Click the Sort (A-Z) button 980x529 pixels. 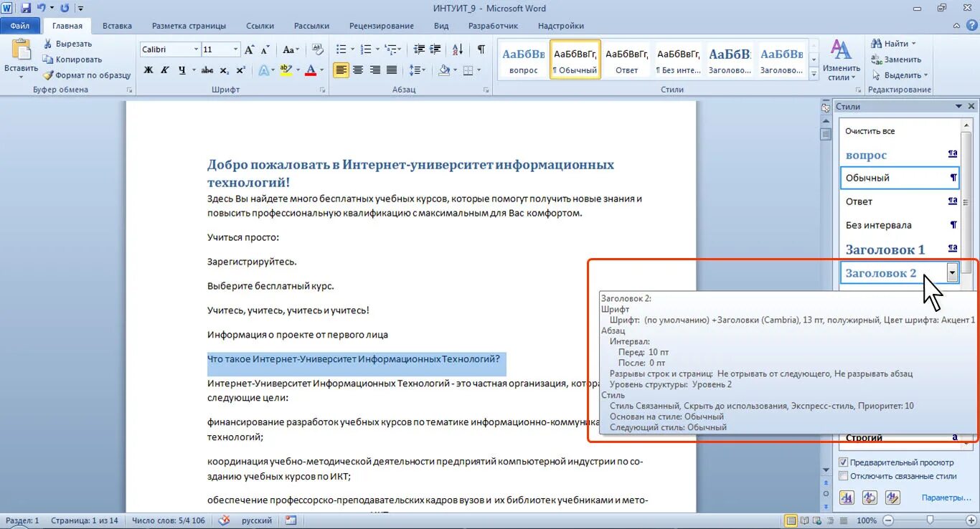[x=456, y=49]
